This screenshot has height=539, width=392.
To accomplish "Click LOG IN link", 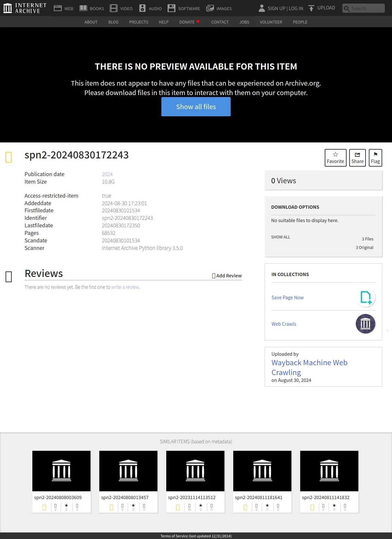I will coord(296,8).
